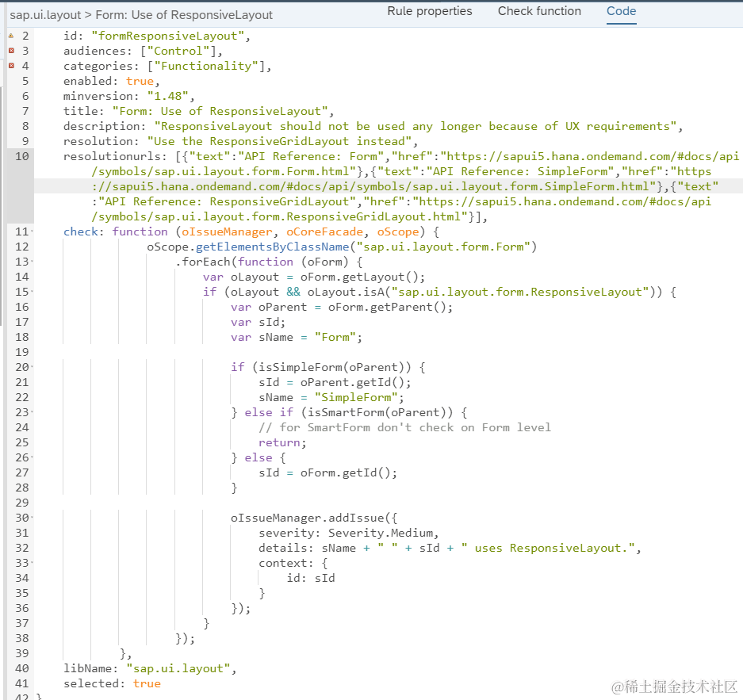Click "oForm.getId();" on line 27
The image size is (743, 700).
click(x=349, y=473)
